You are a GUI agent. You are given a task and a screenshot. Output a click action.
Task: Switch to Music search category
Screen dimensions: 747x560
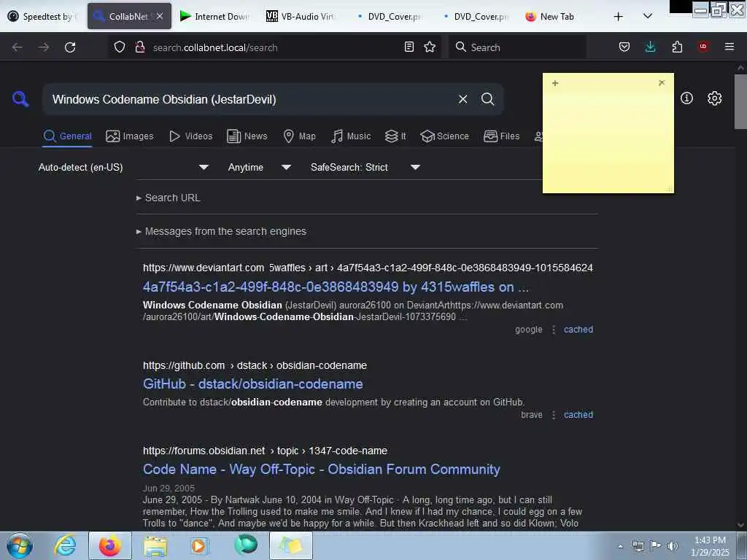tap(351, 136)
